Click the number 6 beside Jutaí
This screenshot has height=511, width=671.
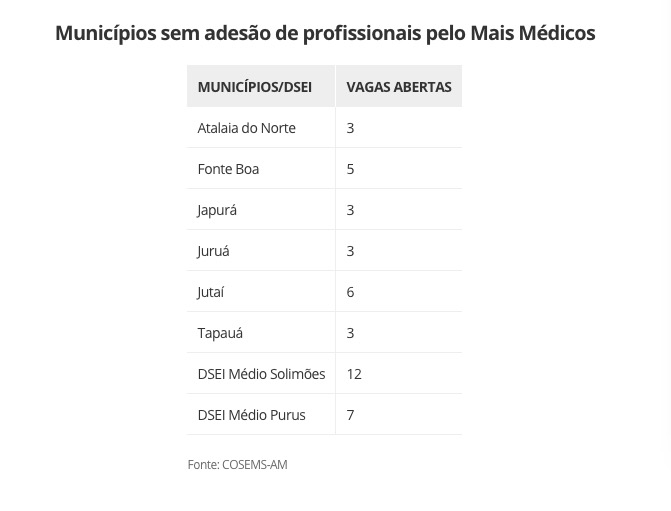[350, 292]
